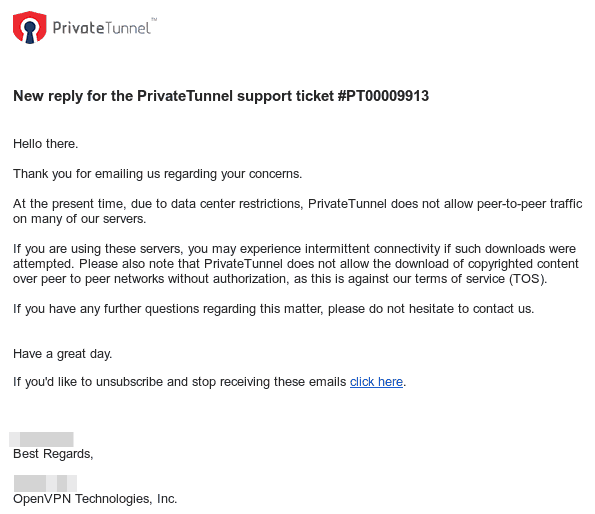The width and height of the screenshot is (595, 514).
Task: Click the paragraph about data center restrictions
Action: click(x=298, y=211)
